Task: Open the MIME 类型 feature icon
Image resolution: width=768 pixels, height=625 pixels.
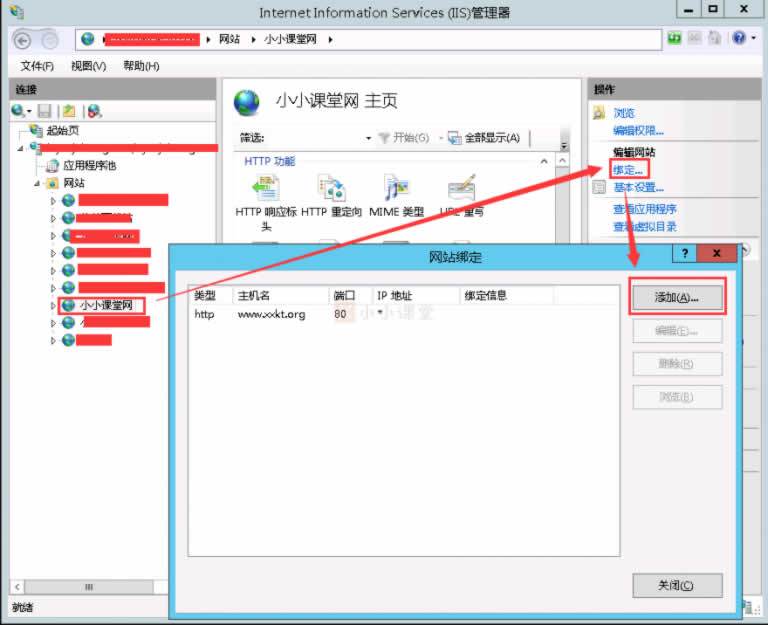Action: (x=396, y=189)
